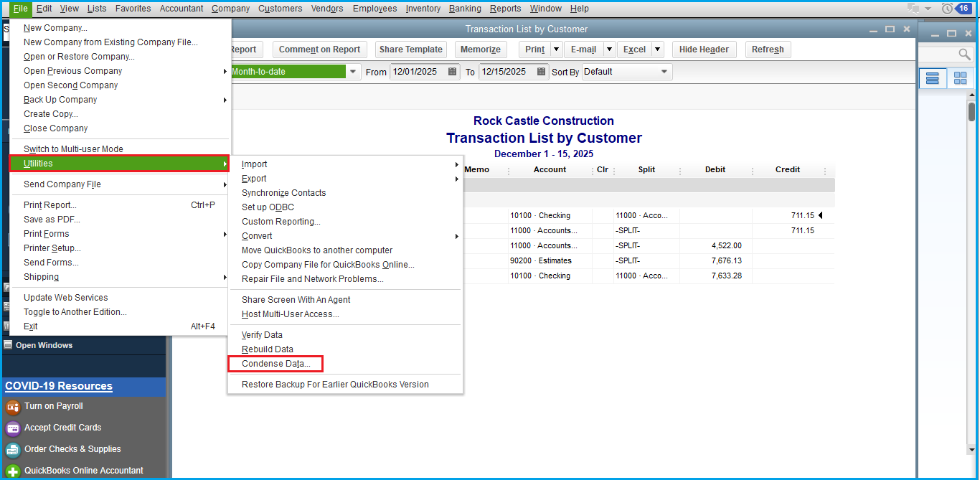Select the Accept Credit Cards icon
980x480 pixels.
pyautogui.click(x=13, y=428)
